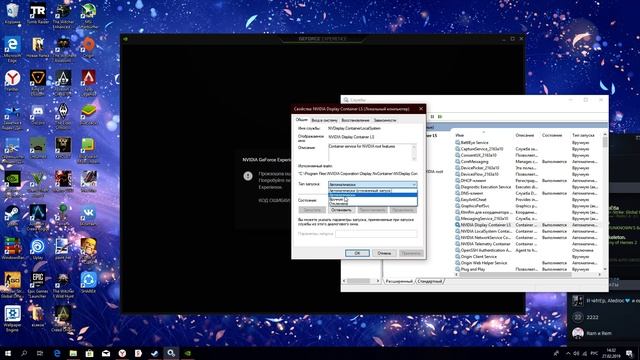Screen dimensions: 640x360
Task: Open the Clash of Clans desktop shortcut
Action: pos(89,251)
